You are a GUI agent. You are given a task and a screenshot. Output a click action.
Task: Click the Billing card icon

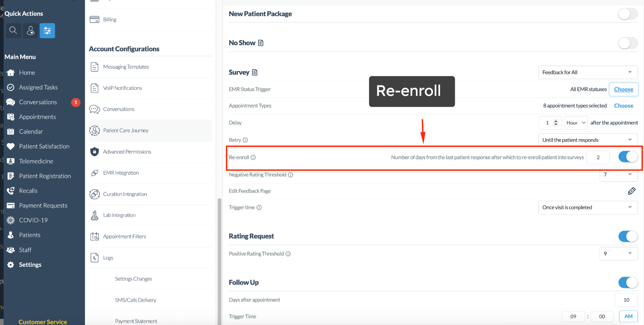[95, 19]
